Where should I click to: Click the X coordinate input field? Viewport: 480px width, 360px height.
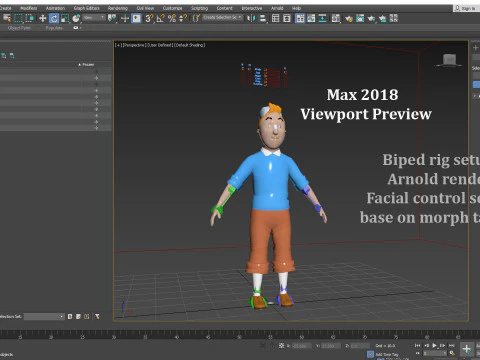coord(302,346)
